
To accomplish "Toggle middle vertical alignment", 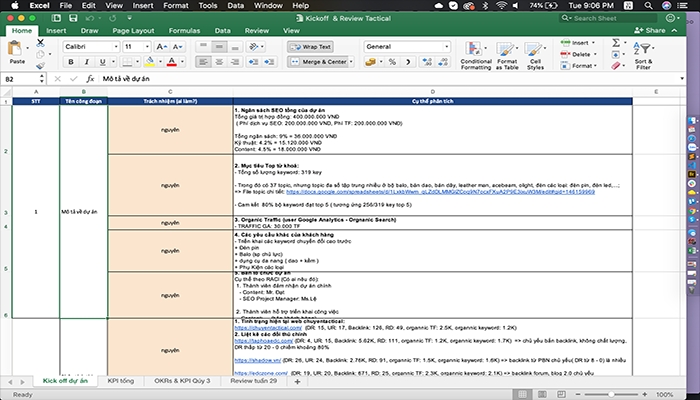I will (219, 46).
